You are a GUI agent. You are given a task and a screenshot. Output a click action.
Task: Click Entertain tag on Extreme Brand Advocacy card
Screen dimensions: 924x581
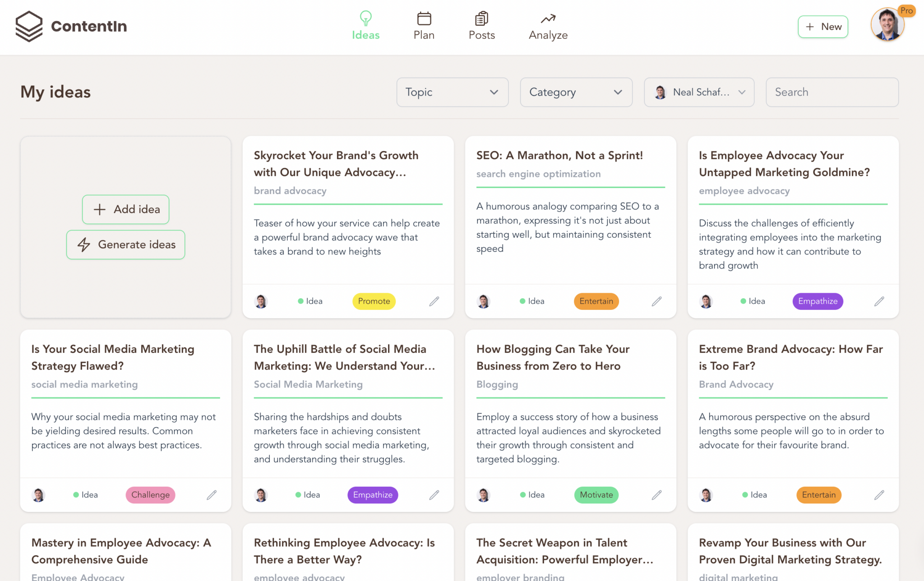tap(818, 495)
